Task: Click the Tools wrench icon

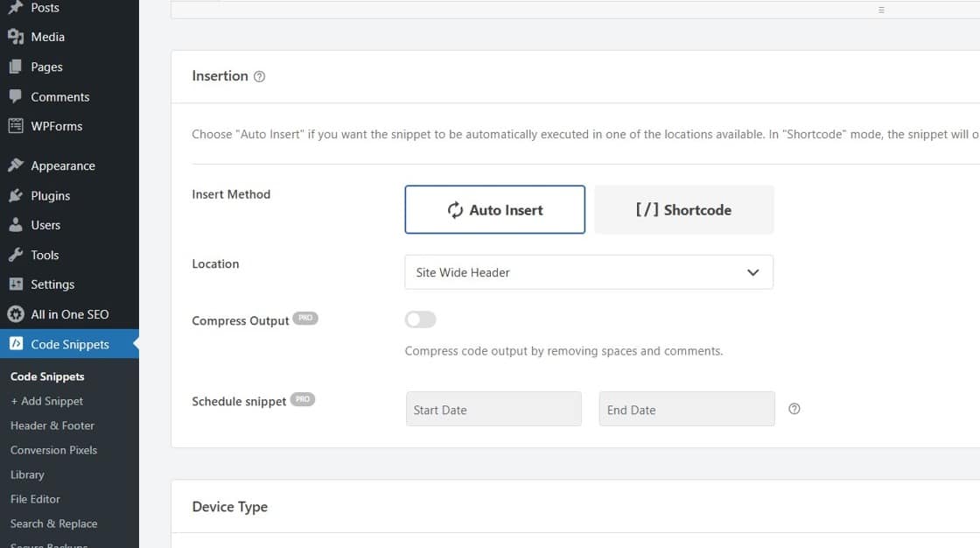Action: [x=16, y=255]
